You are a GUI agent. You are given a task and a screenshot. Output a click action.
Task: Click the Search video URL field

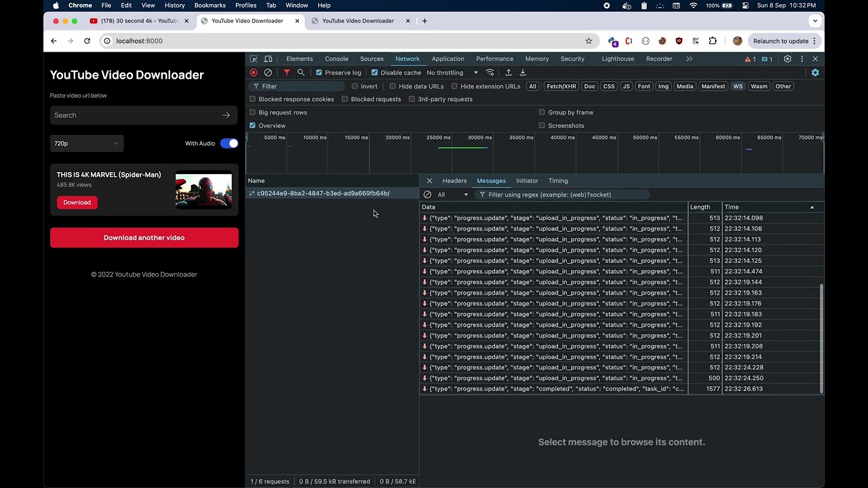144,115
